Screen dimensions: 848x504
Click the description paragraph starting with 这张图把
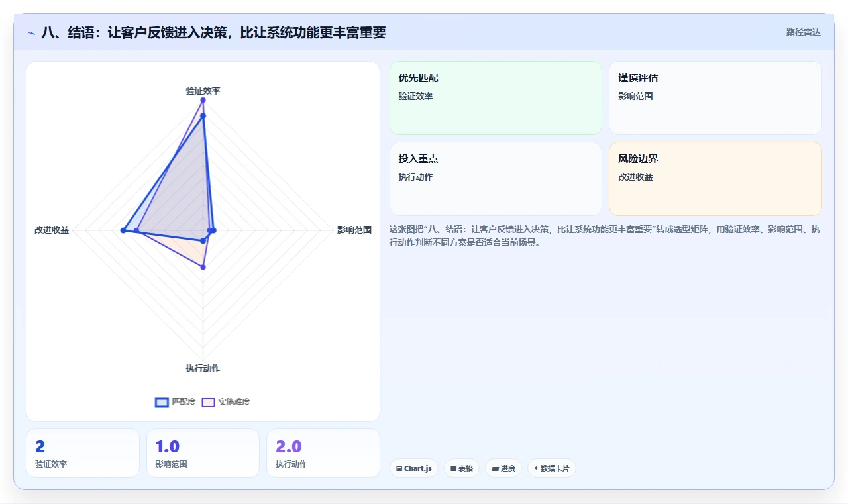pyautogui.click(x=605, y=236)
